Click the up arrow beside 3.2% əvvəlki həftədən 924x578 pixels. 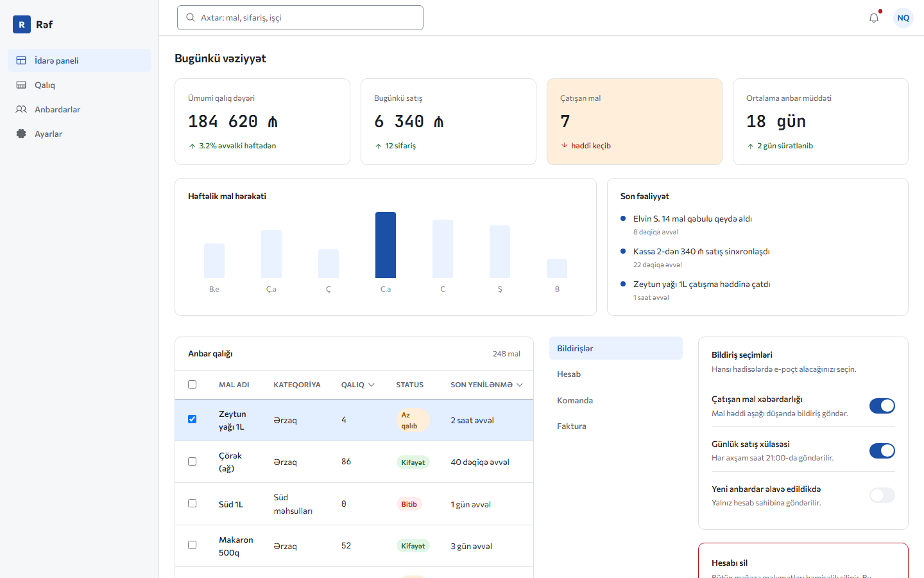tap(193, 146)
